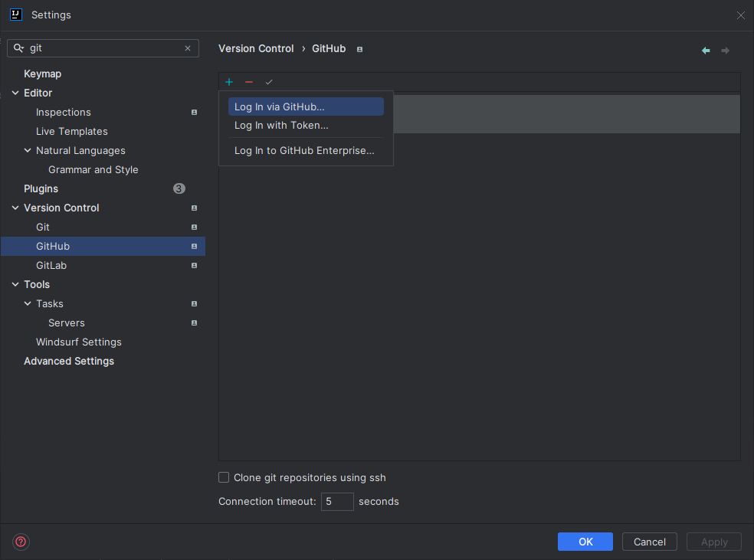Screen dimensions: 754x560
Task: Click the search magnifier icon
Action: (x=18, y=48)
